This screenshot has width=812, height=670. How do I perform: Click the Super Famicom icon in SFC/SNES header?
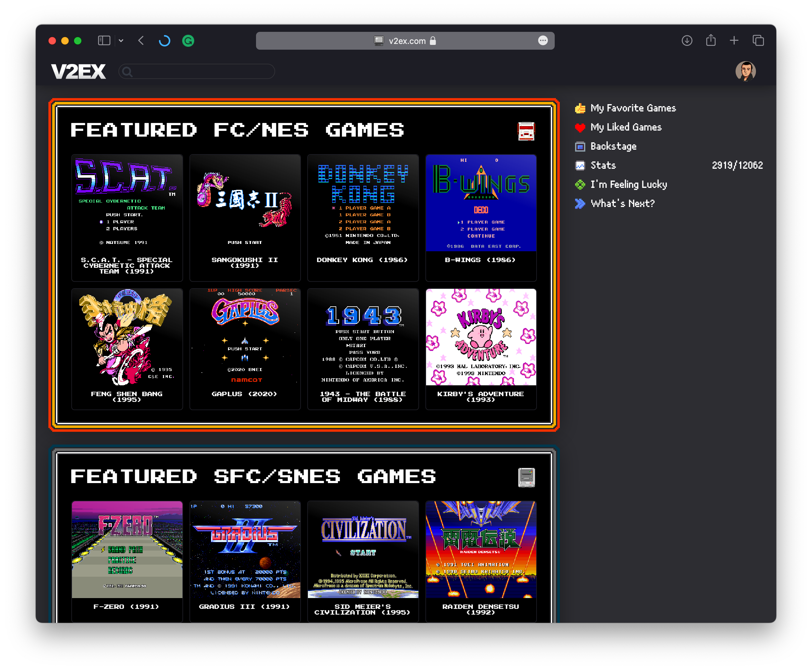527,477
